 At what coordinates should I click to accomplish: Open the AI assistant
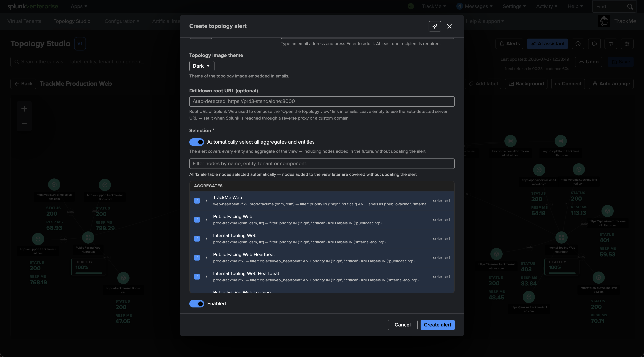[547, 44]
